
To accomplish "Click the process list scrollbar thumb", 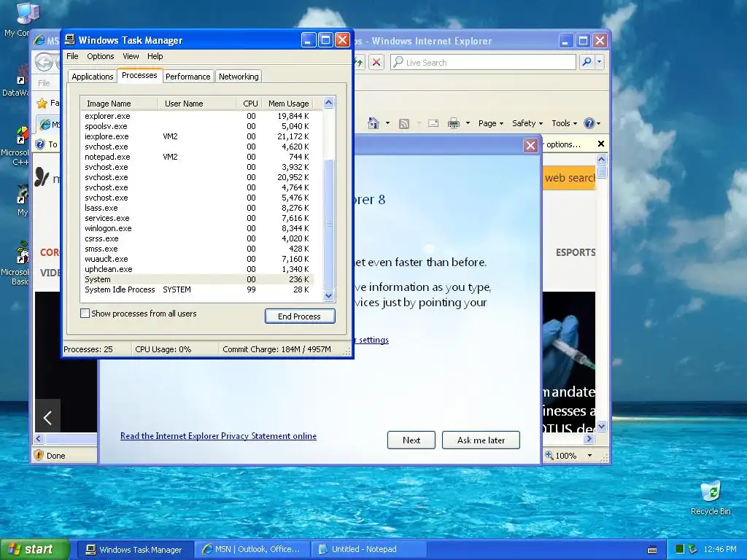I will (x=329, y=224).
